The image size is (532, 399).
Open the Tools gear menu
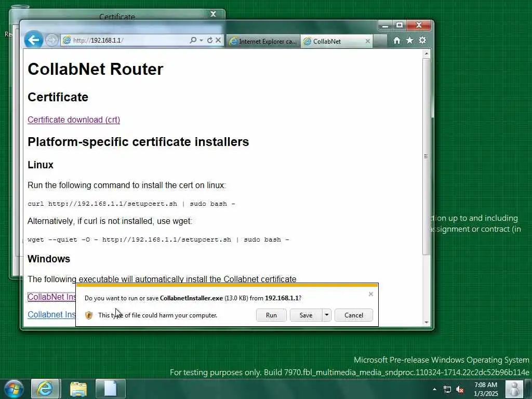click(422, 41)
